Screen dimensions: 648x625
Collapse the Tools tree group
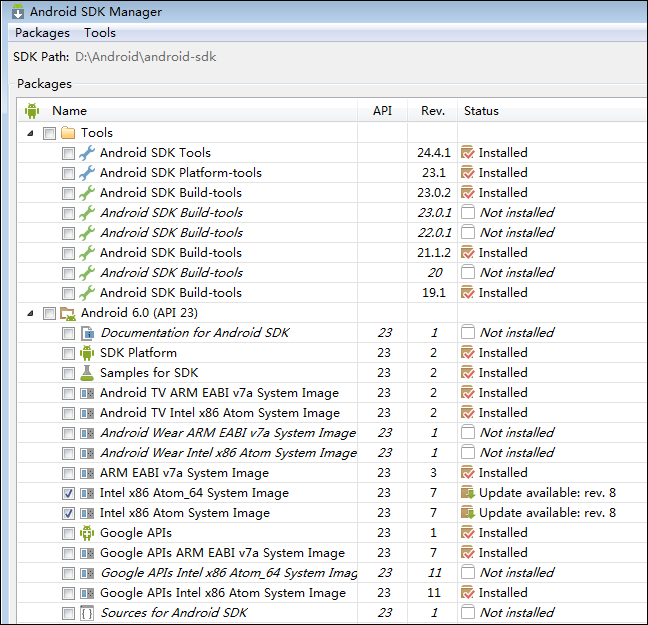[x=30, y=133]
